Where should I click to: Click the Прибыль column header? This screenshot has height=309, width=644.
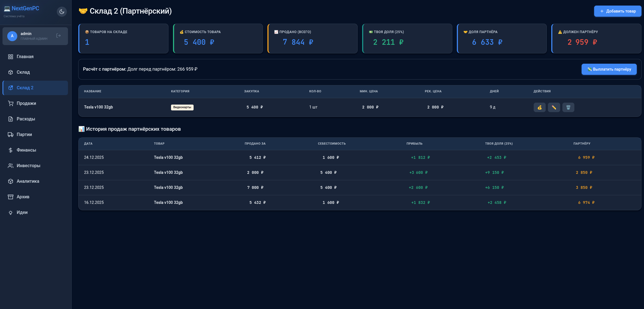(x=414, y=144)
